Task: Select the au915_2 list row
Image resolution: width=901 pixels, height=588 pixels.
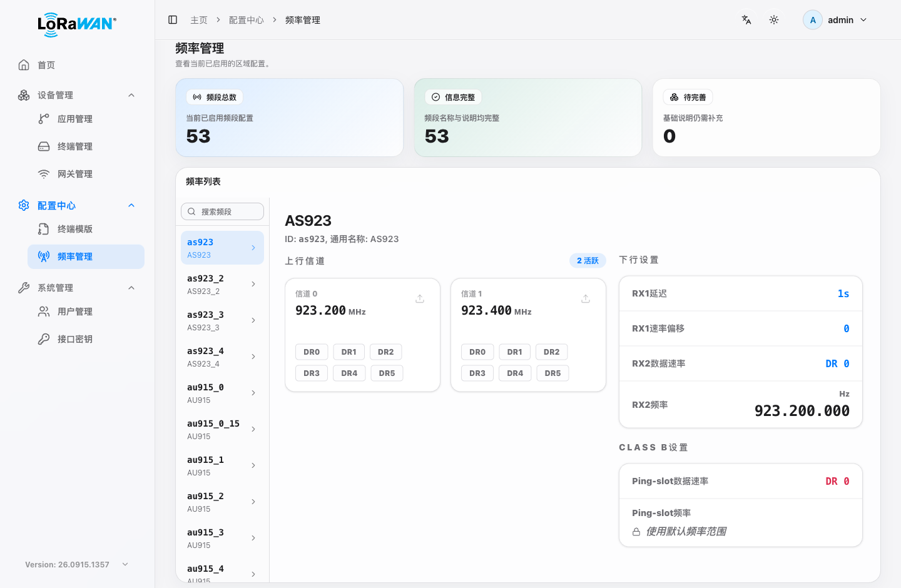Action: (x=222, y=502)
